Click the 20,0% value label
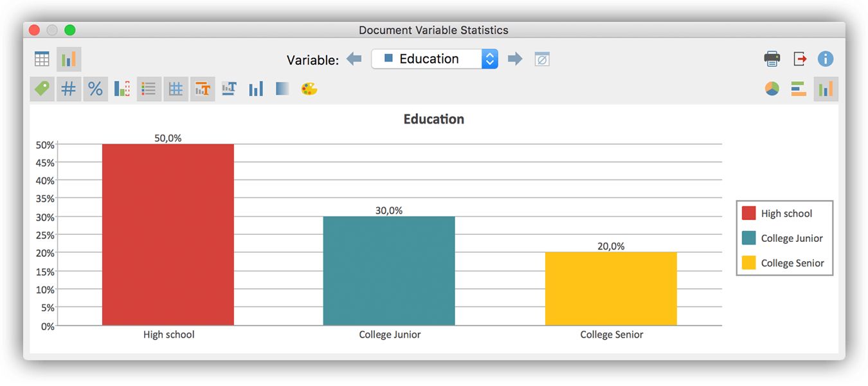Image resolution: width=868 pixels, height=386 pixels. pyautogui.click(x=611, y=246)
